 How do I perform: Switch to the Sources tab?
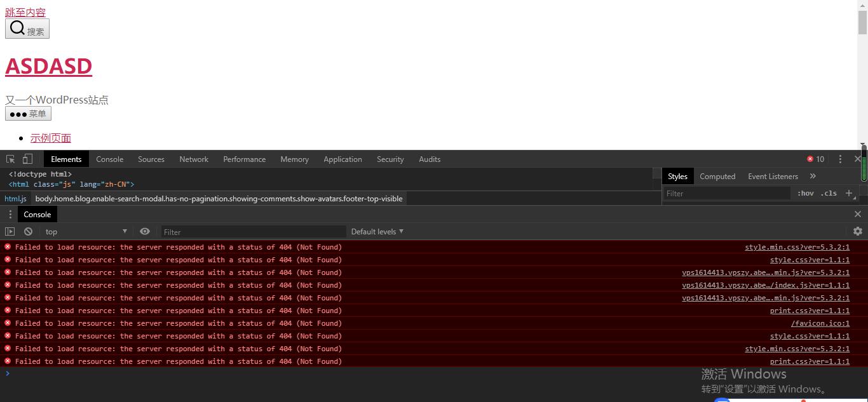(151, 159)
